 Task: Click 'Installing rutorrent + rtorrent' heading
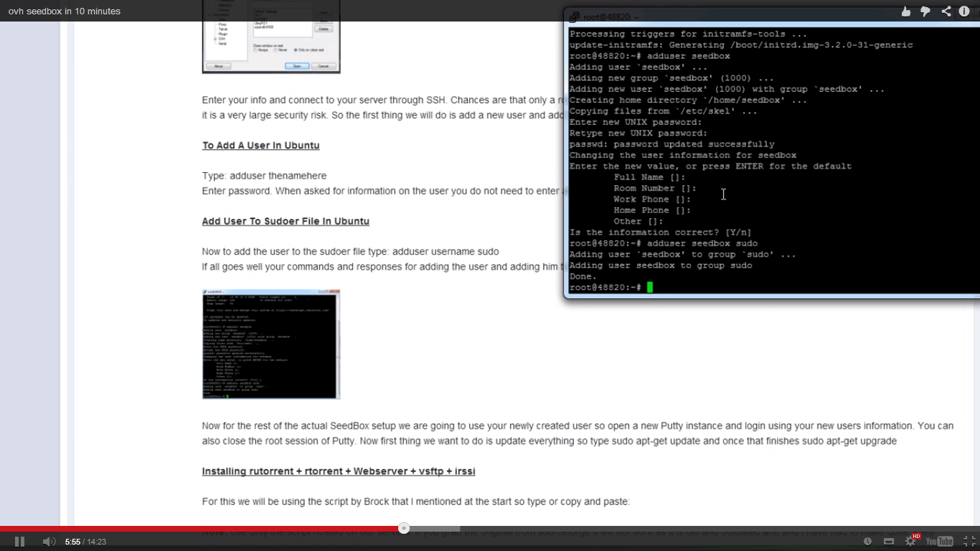(339, 471)
